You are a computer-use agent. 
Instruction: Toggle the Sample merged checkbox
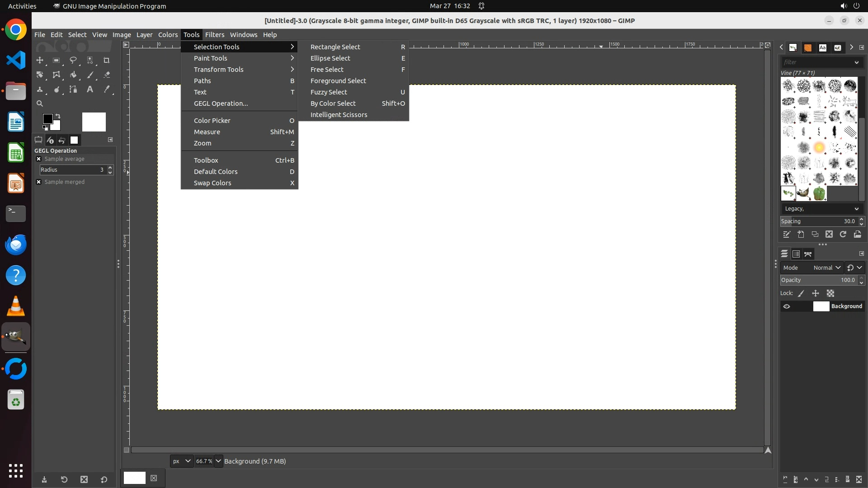pyautogui.click(x=39, y=182)
